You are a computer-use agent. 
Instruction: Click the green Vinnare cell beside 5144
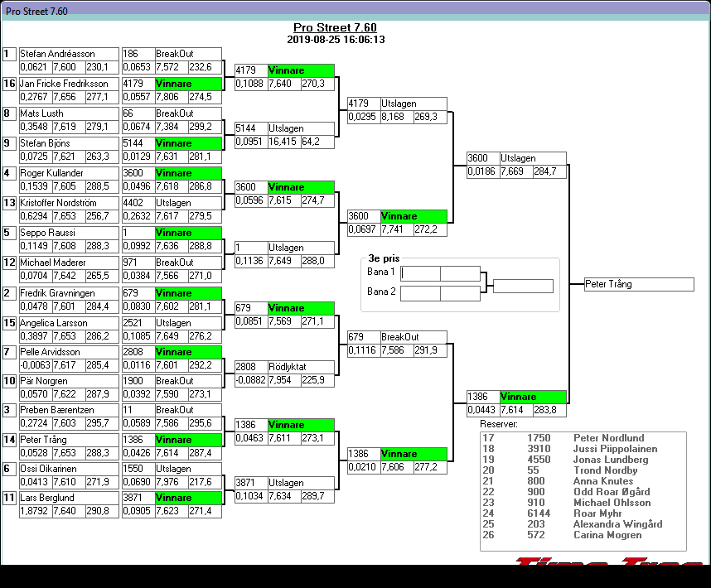(x=189, y=143)
